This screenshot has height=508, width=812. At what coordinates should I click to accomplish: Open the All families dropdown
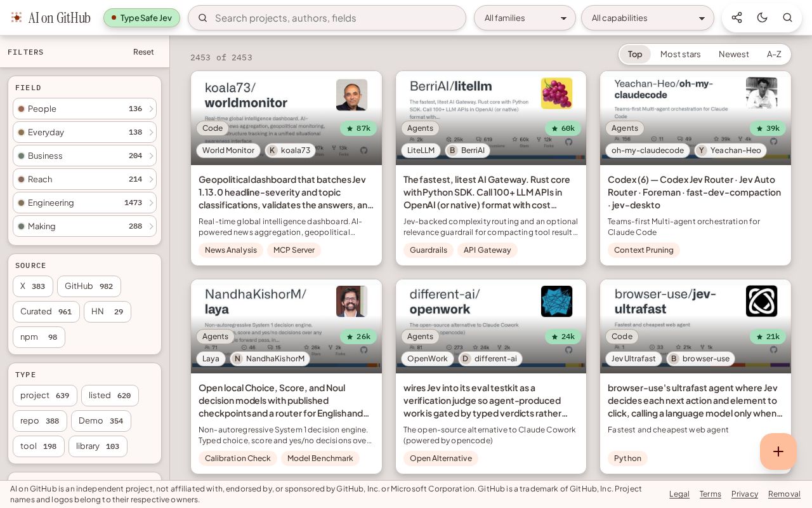pyautogui.click(x=525, y=18)
